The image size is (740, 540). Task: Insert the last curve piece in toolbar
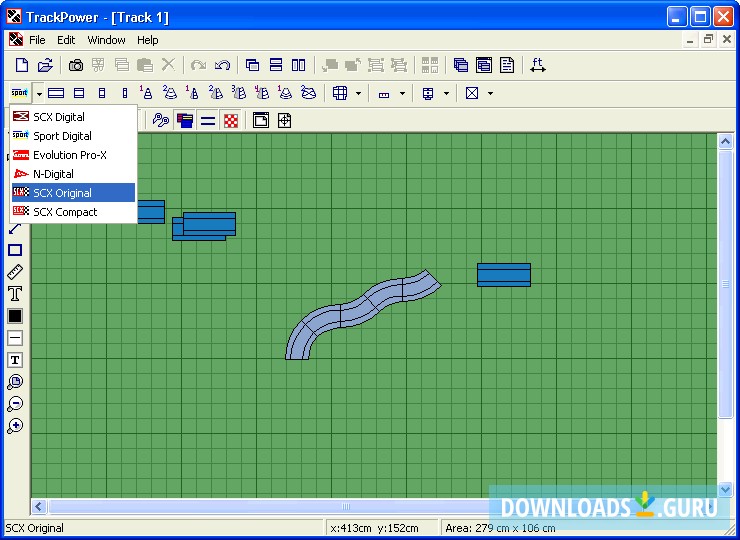pyautogui.click(x=308, y=93)
